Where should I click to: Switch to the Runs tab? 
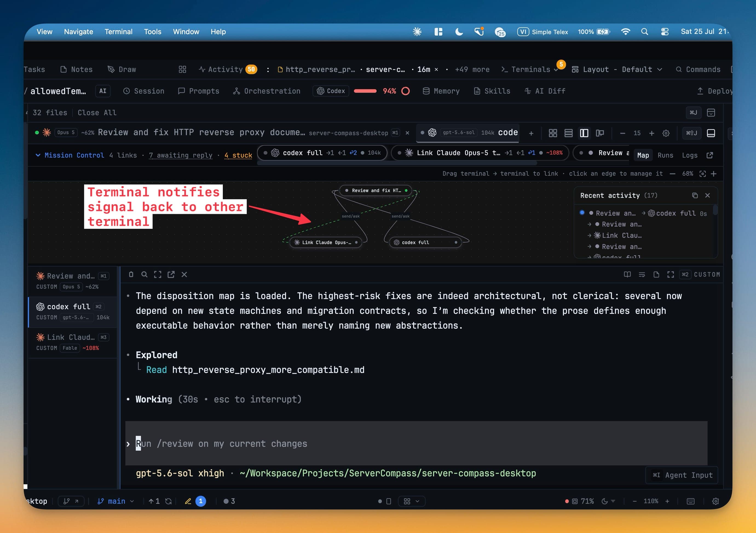(665, 155)
